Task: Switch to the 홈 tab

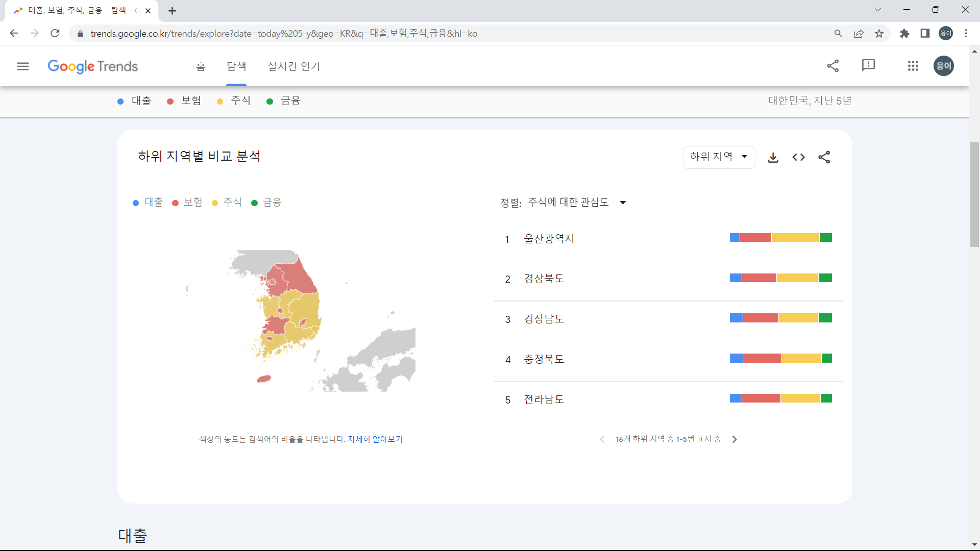Action: click(200, 66)
